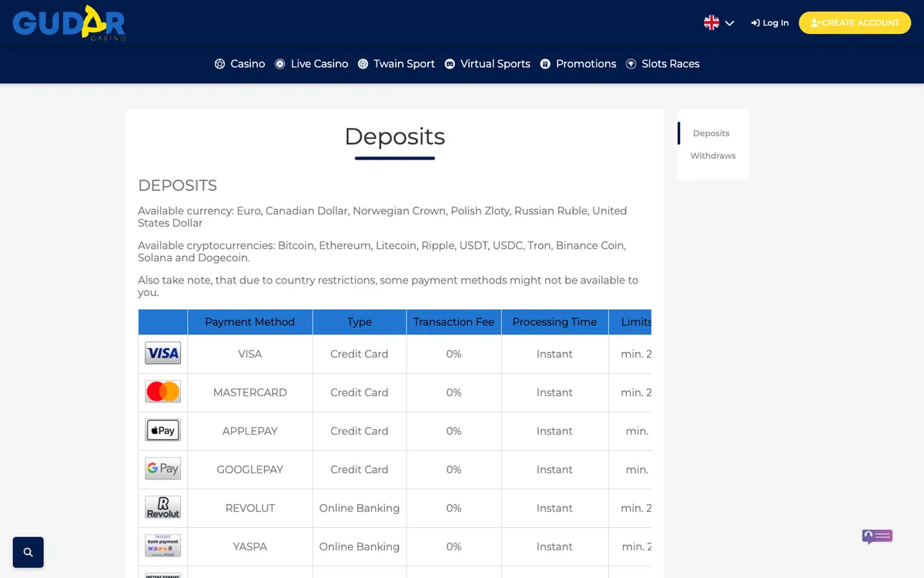Viewport: 924px width, 578px height.
Task: Select the Withdraws sidebar tab
Action: [713, 156]
